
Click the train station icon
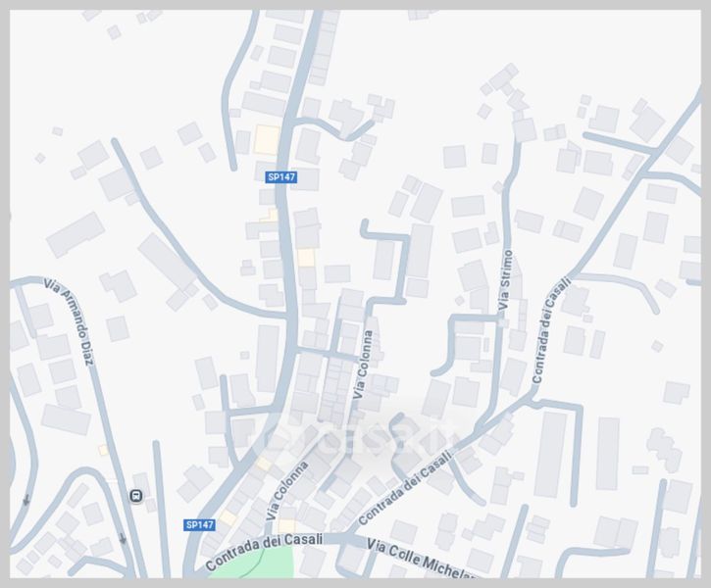135,496
